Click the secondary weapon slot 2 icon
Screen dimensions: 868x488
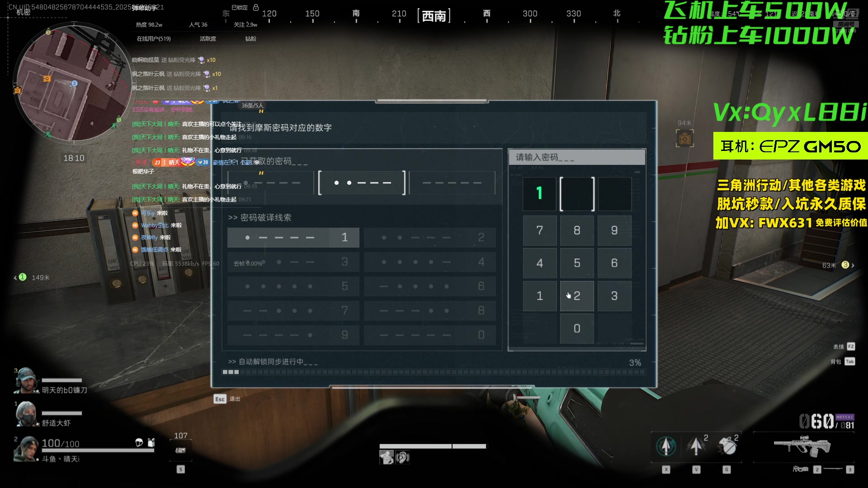tap(801, 469)
